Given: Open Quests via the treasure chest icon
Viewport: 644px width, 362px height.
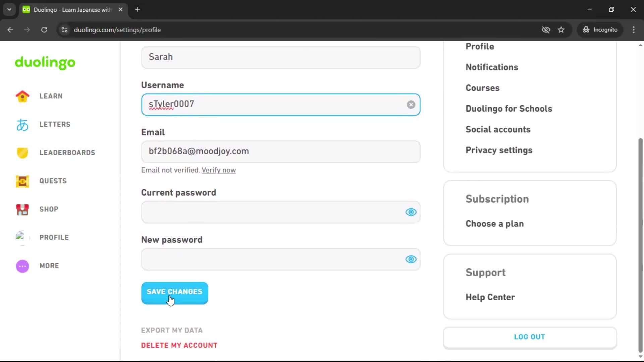Looking at the screenshot, I should pos(22,181).
